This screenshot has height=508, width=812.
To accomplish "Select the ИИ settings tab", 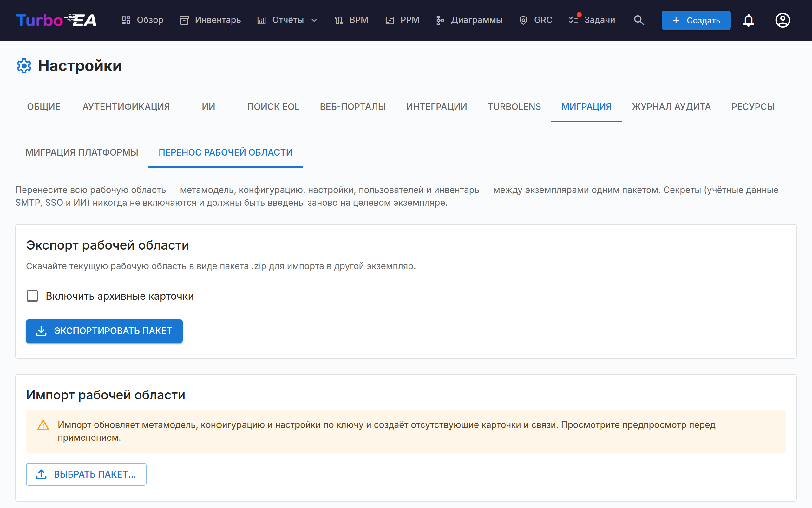I will 208,107.
